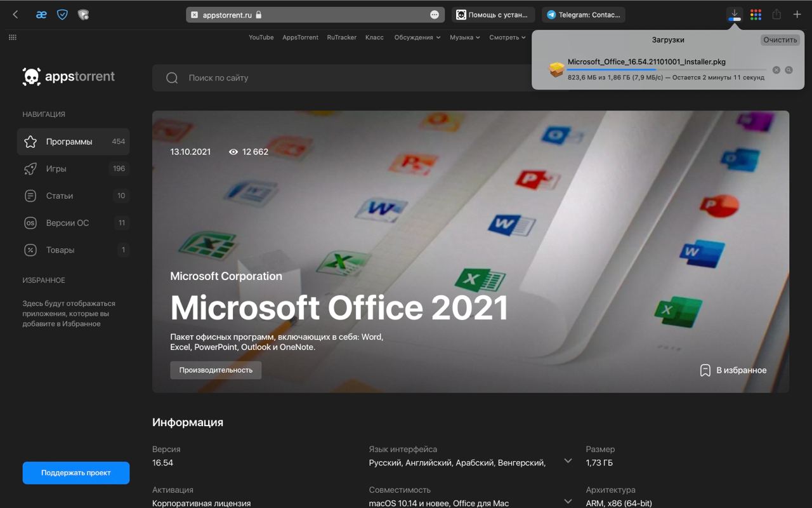Image resolution: width=812 pixels, height=508 pixels.
Task: Click Поддержать проект button
Action: (76, 473)
